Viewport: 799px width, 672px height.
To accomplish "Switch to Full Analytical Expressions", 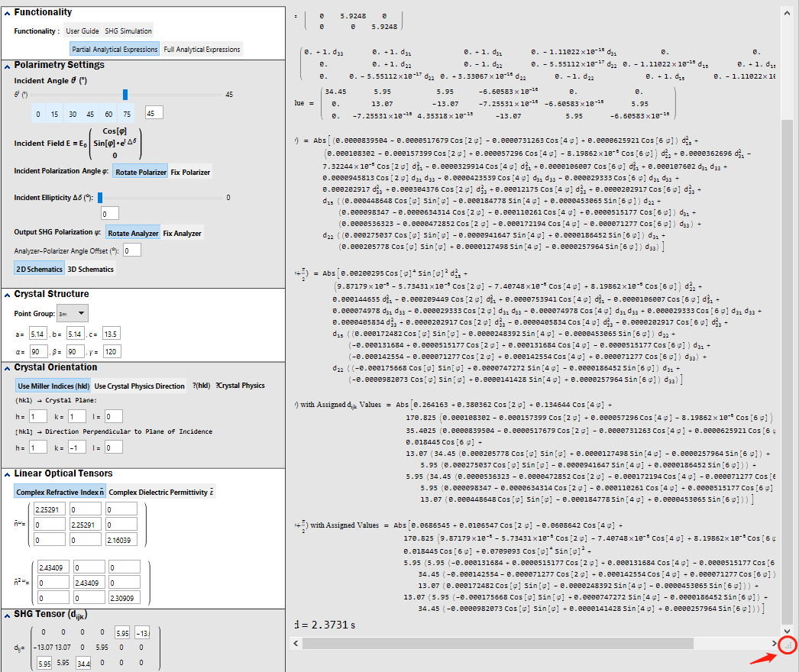I will (x=202, y=50).
